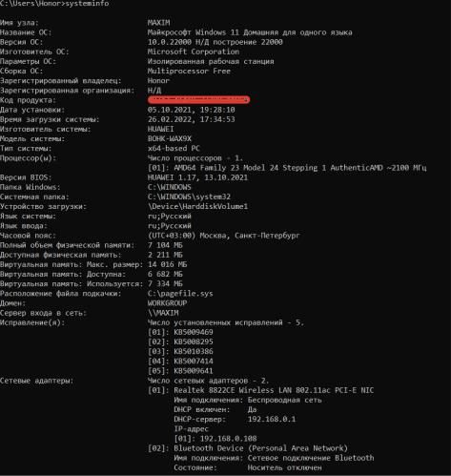451x476 pixels.
Task: Click the host name value MAXIM
Action: (158, 23)
